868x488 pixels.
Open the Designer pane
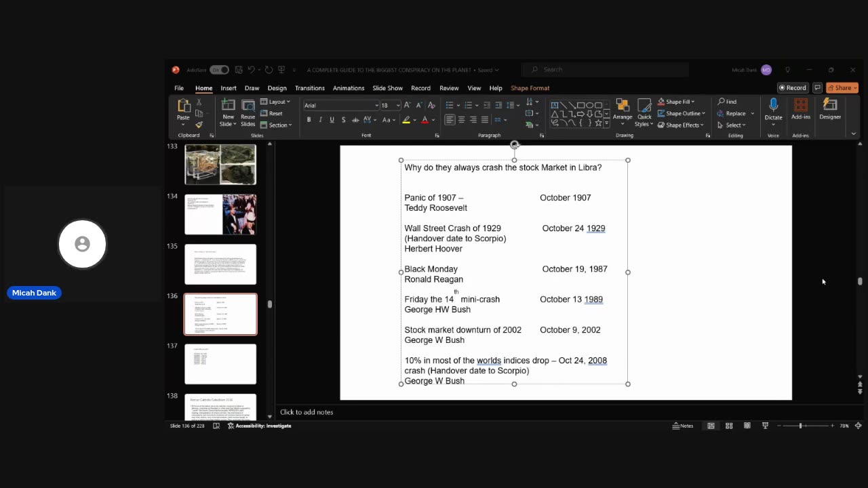830,110
